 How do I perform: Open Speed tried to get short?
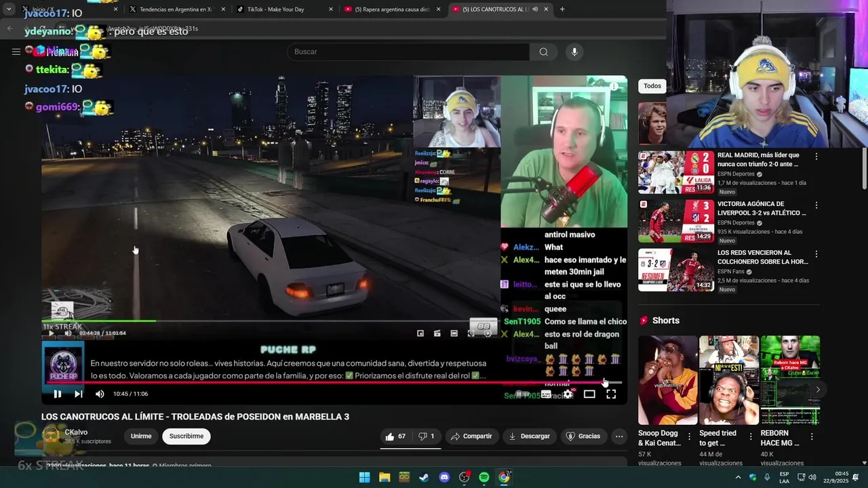coord(729,380)
